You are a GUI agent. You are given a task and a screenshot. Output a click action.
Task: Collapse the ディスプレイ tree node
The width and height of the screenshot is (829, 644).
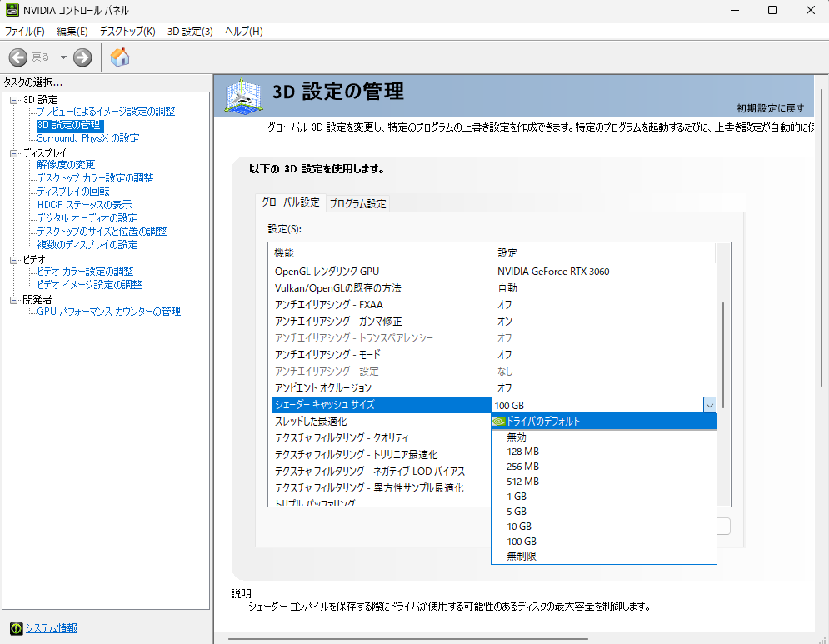coord(13,153)
